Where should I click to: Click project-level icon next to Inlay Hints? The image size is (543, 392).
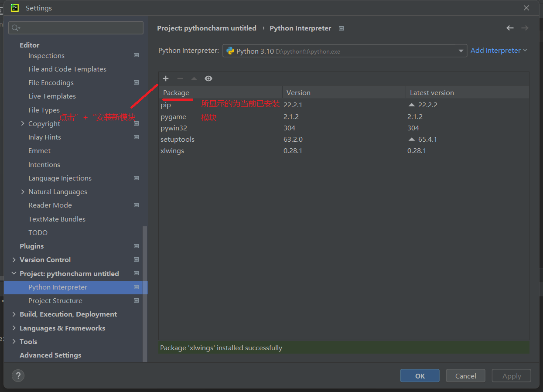[x=136, y=137]
